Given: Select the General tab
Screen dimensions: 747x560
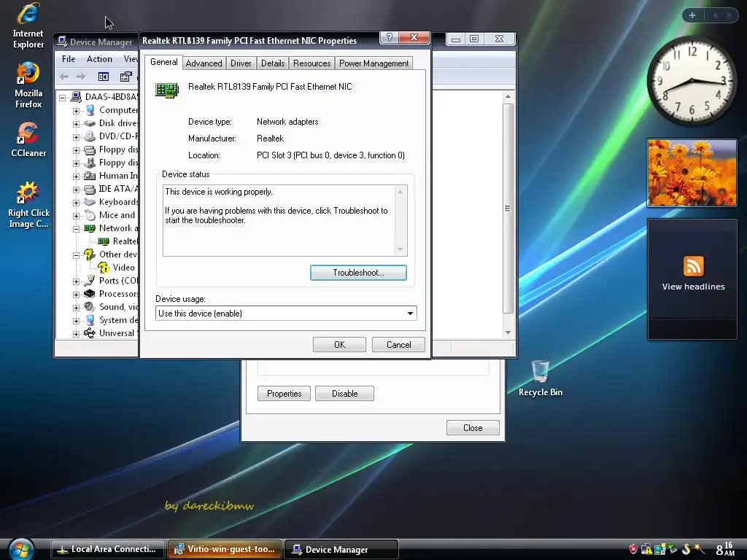Looking at the screenshot, I should (164, 62).
